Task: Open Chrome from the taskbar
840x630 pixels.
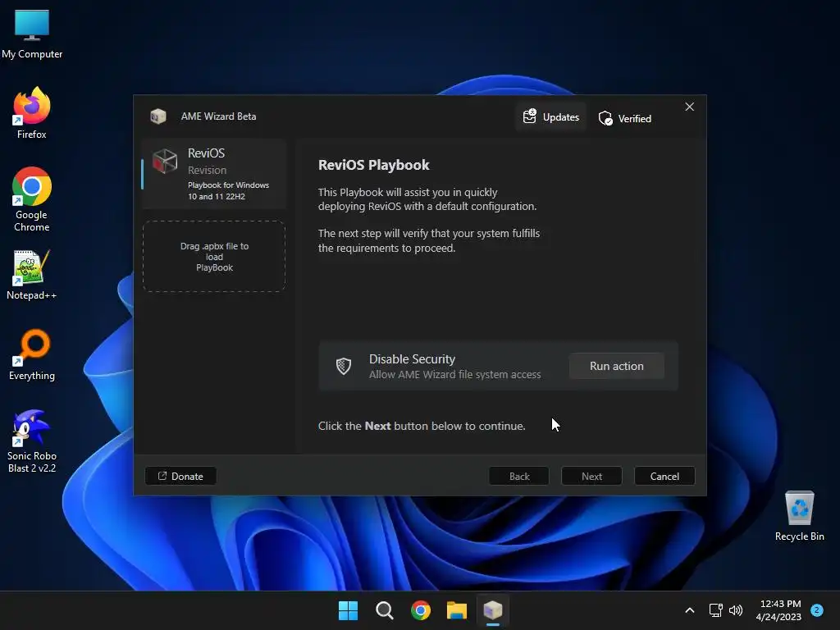Action: [421, 610]
